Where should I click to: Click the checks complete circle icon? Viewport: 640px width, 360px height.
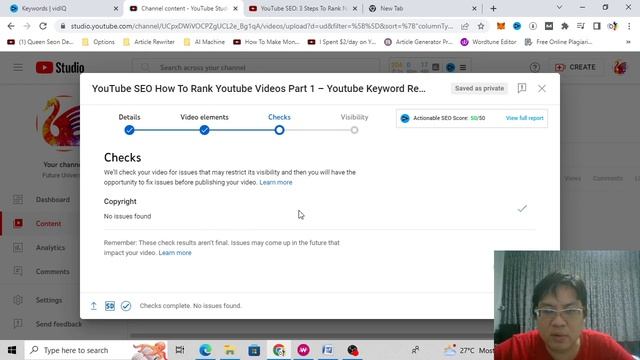point(126,306)
